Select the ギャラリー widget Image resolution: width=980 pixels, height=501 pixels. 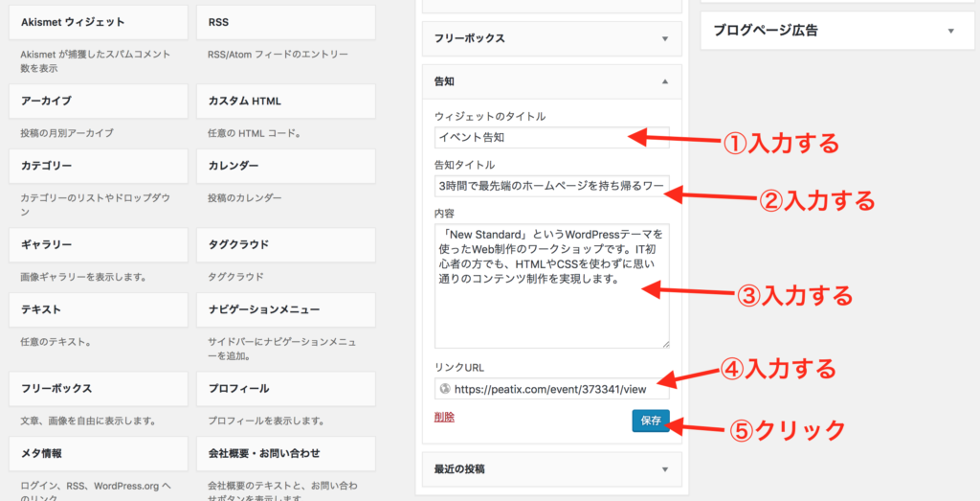pos(98,244)
